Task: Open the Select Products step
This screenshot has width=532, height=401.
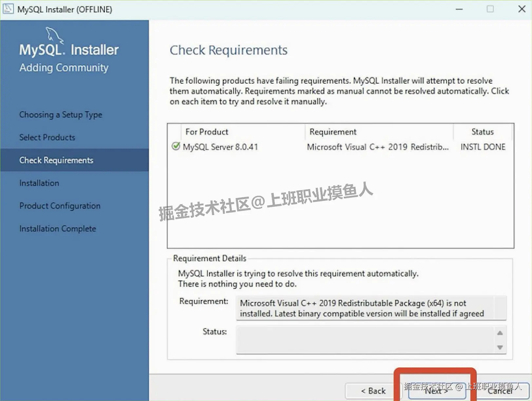Action: 47,137
